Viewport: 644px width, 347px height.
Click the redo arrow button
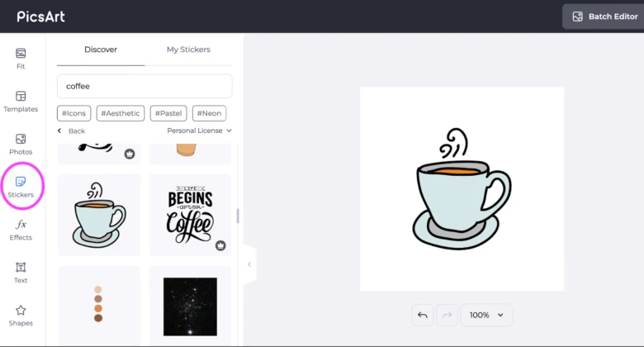coord(448,315)
